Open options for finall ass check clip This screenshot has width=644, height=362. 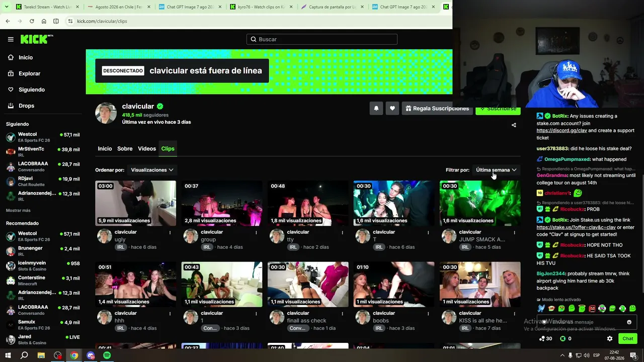click(x=342, y=314)
